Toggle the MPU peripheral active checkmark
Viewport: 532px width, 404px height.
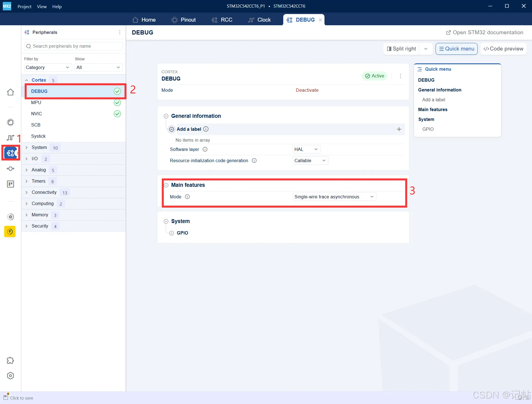tap(117, 102)
